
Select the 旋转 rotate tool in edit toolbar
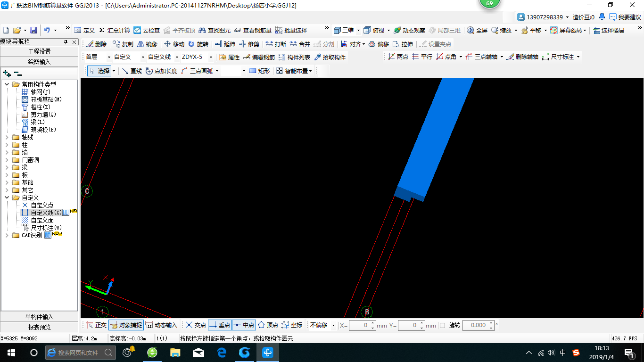click(198, 44)
